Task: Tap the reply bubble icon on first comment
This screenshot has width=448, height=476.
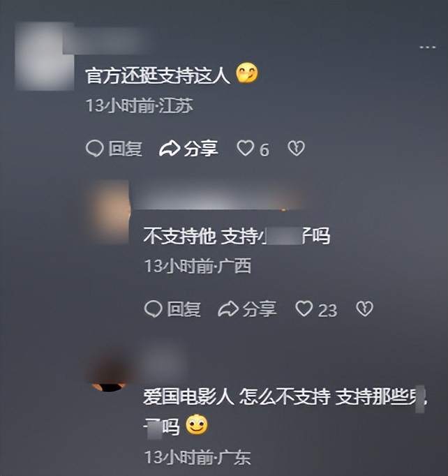Action: (95, 149)
